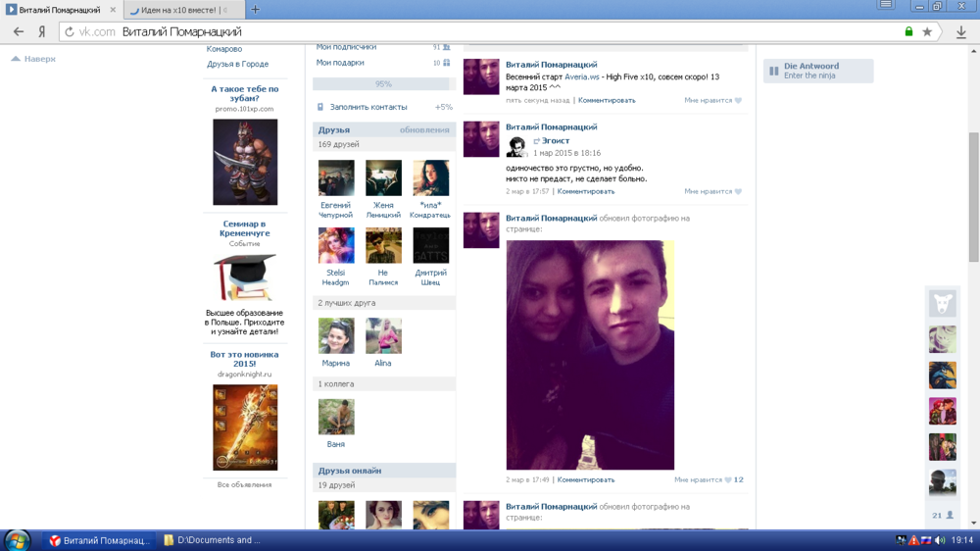980x551 pixels.
Task: Bookmark the page with star icon
Action: [x=927, y=32]
